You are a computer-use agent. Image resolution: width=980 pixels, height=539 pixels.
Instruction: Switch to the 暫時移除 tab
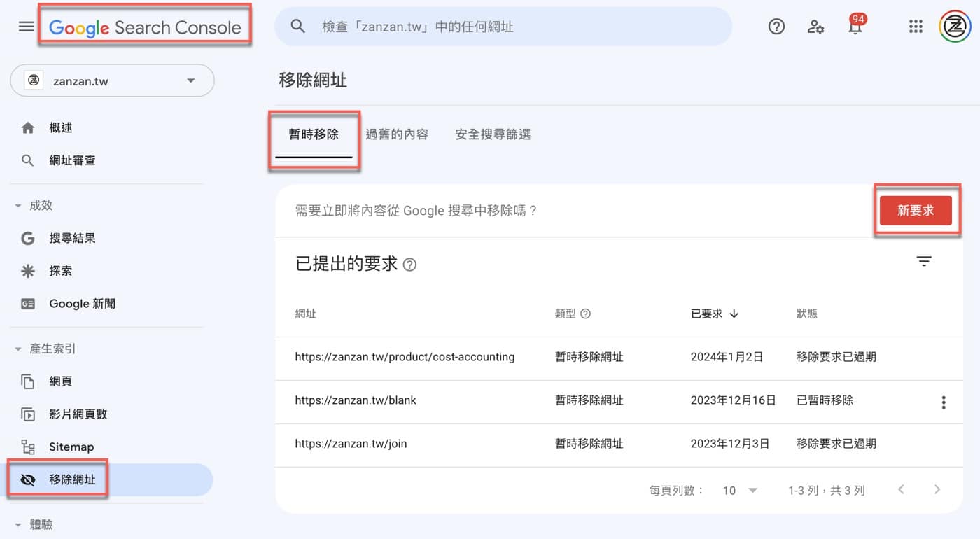tap(314, 135)
